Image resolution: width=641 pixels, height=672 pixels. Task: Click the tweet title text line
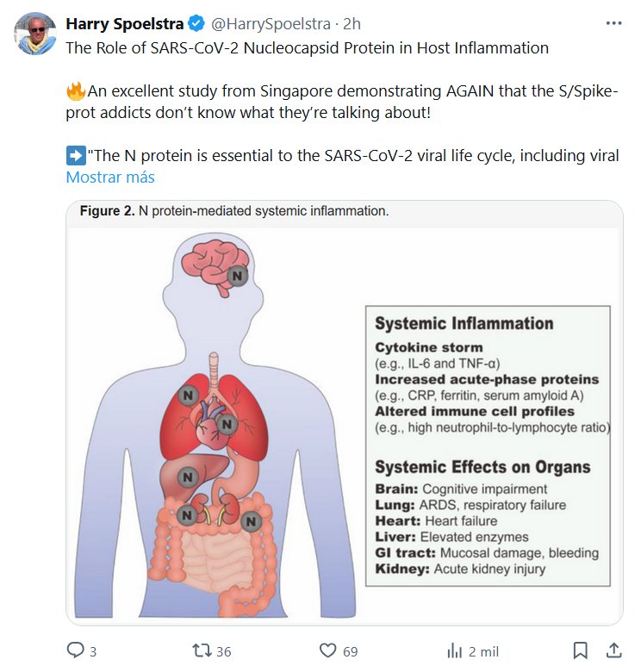308,48
